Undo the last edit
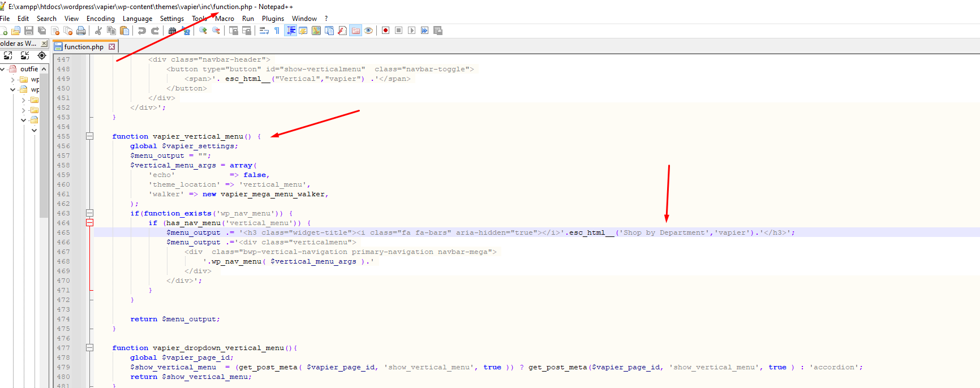This screenshot has width=980, height=388. tap(142, 31)
